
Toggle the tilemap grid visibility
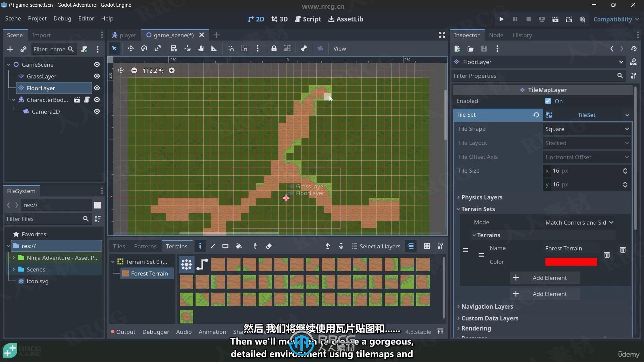click(x=427, y=246)
